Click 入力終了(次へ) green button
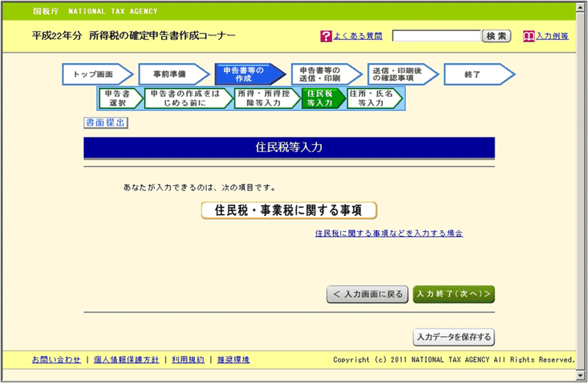The image size is (588, 383). pos(453,294)
